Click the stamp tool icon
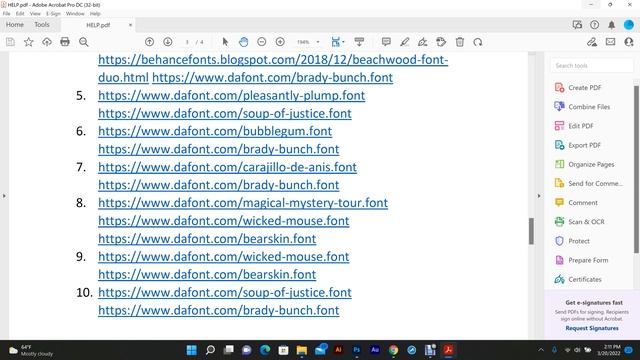This screenshot has width=640, height=360. coord(441,42)
